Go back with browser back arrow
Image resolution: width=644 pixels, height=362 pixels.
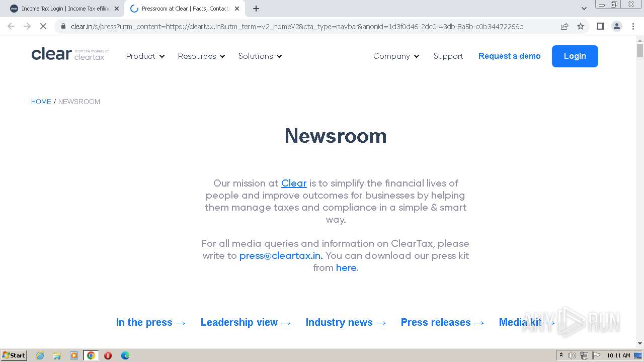pos(11,26)
